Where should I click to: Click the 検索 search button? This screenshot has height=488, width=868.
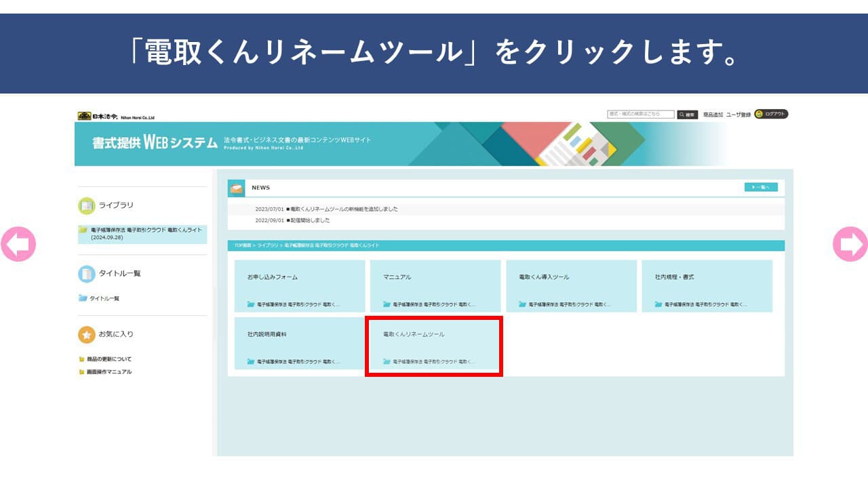tap(688, 115)
